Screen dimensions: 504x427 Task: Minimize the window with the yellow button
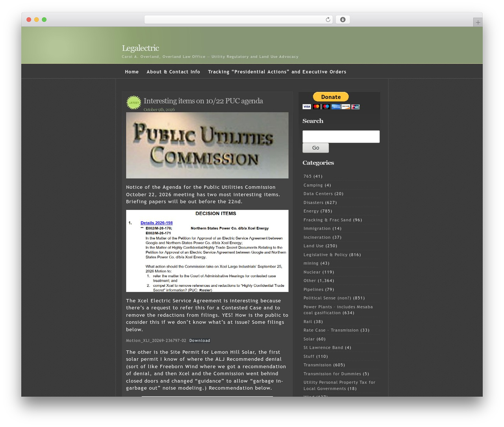tap(36, 20)
